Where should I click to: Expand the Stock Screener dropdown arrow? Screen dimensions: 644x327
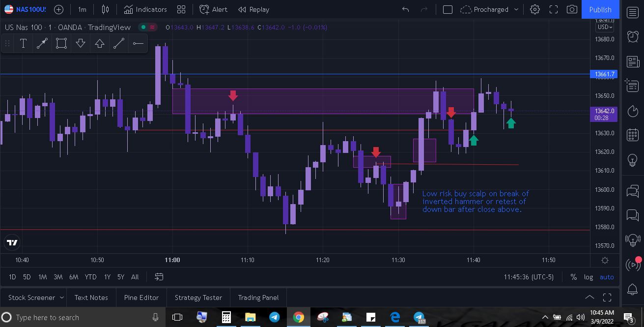(x=62, y=297)
